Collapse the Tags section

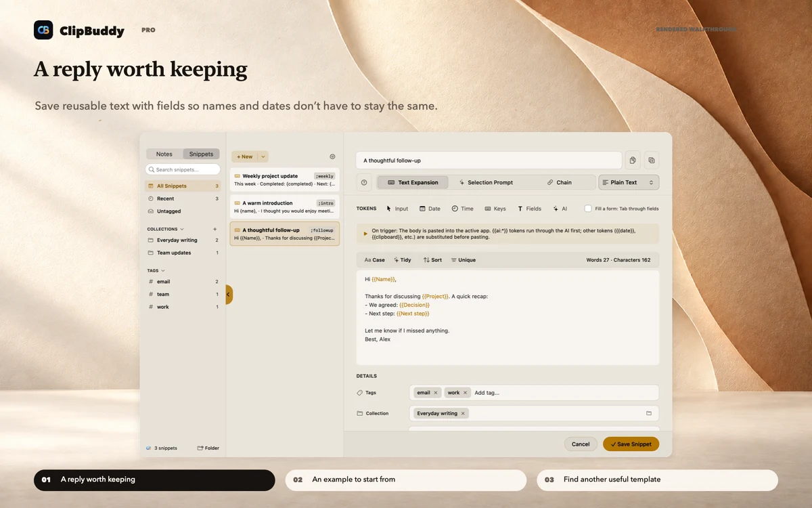click(163, 270)
